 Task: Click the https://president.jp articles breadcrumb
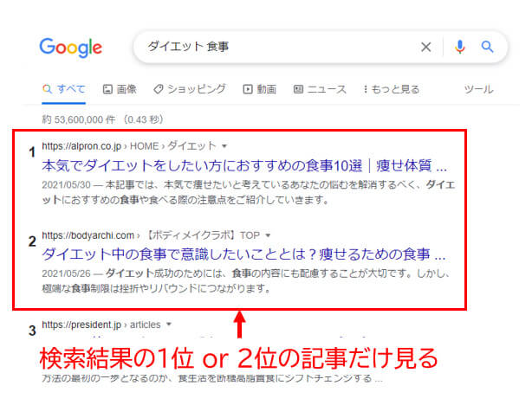click(101, 325)
